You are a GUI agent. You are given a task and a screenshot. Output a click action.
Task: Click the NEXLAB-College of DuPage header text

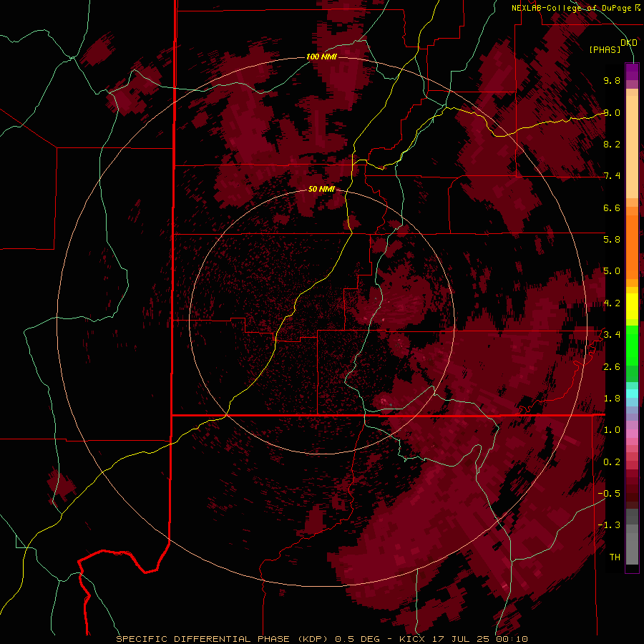pyautogui.click(x=571, y=8)
